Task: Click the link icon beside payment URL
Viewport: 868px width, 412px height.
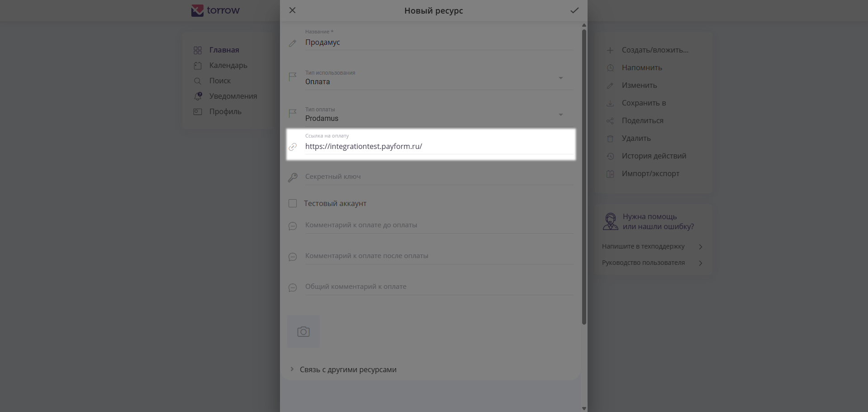Action: (293, 147)
